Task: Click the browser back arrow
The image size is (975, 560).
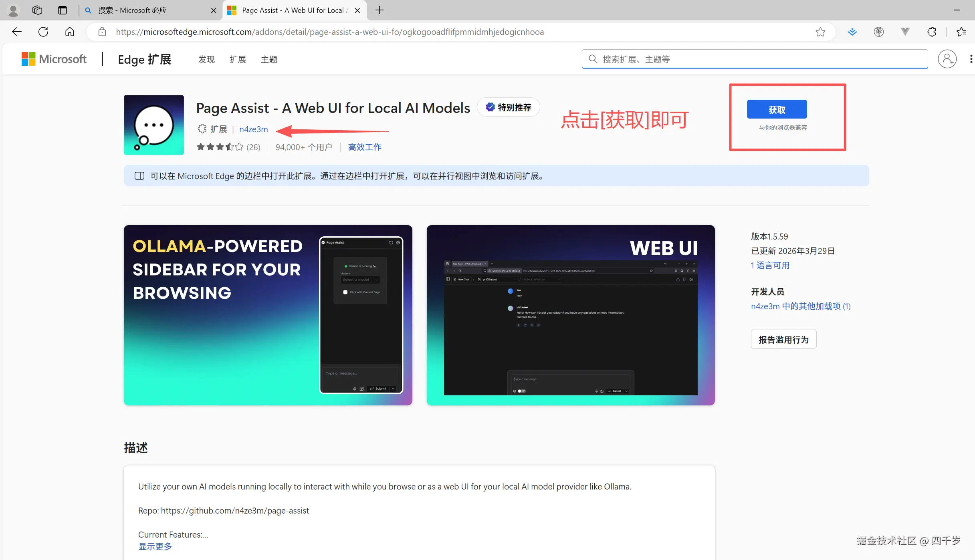Action: (17, 32)
